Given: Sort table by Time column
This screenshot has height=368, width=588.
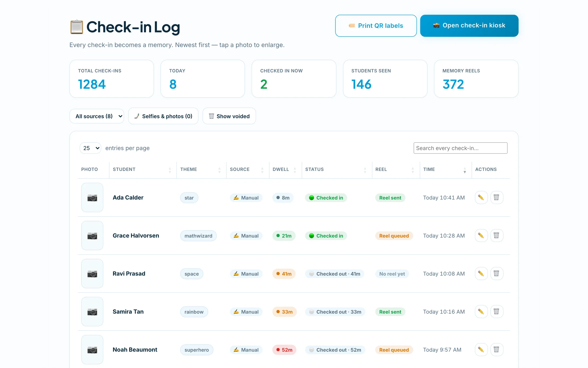Looking at the screenshot, I should [446, 170].
